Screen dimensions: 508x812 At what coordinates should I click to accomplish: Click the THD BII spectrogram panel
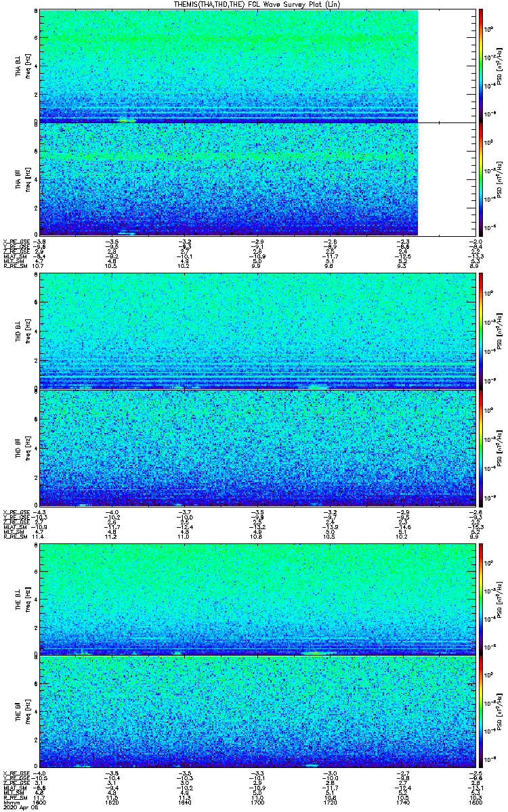point(256,447)
